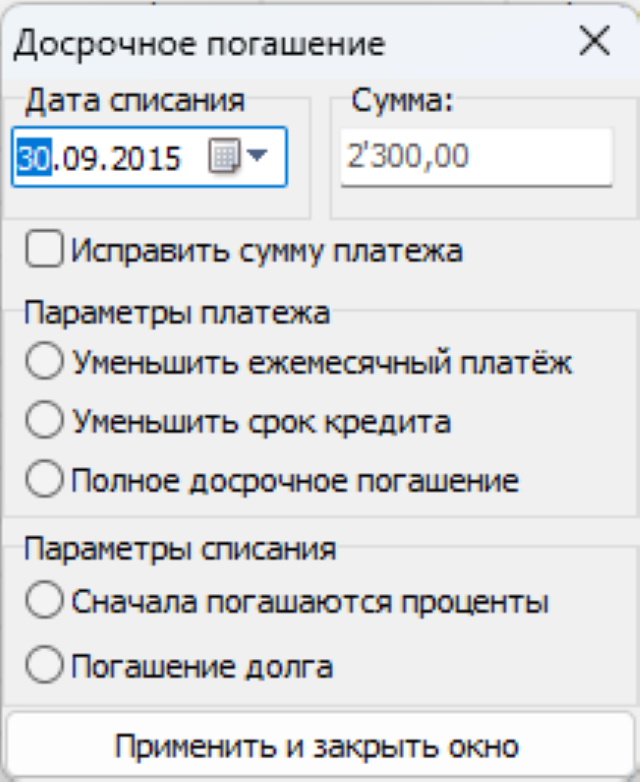The width and height of the screenshot is (640, 782).
Task: Choose the Уменьшить срок кредита radio button
Action: [45, 420]
